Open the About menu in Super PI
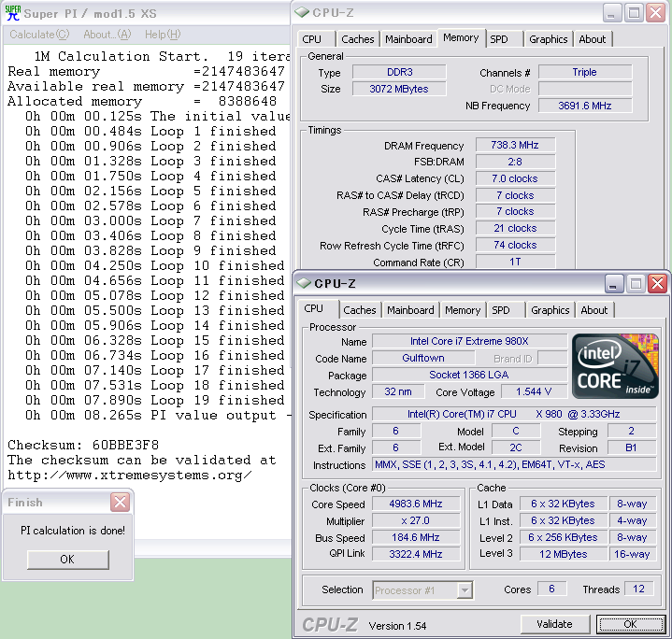This screenshot has height=639, width=672. [x=107, y=35]
